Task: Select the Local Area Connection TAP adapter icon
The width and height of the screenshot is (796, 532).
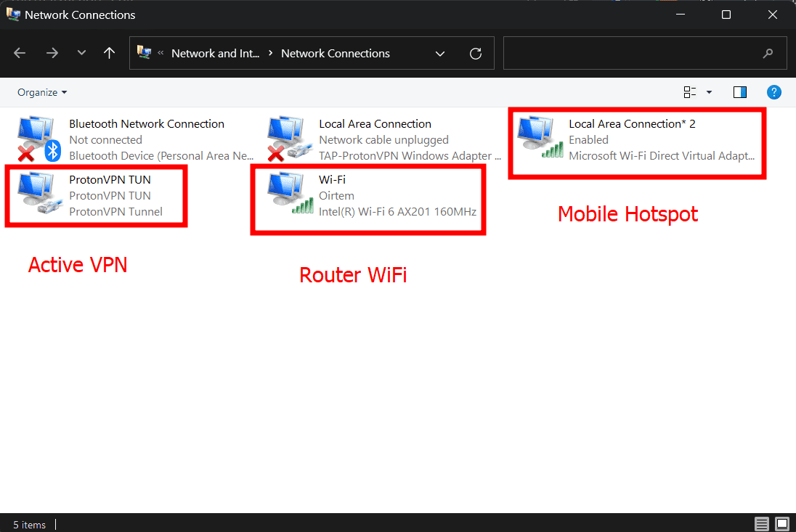Action: 288,139
